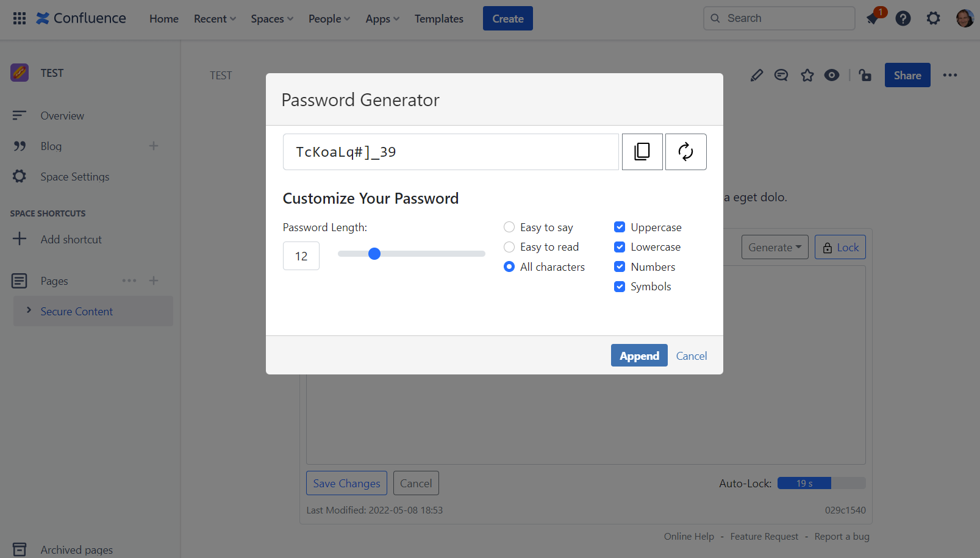The width and height of the screenshot is (980, 558).
Task: Open the Generate dropdown
Action: (x=774, y=247)
